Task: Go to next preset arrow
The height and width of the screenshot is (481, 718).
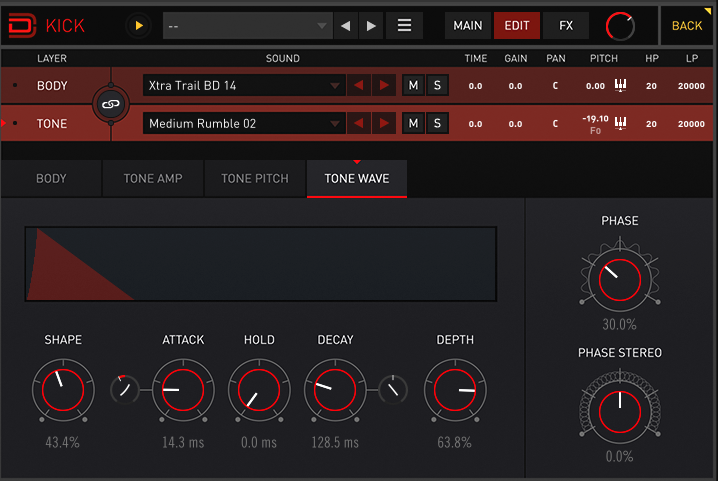Action: (371, 26)
